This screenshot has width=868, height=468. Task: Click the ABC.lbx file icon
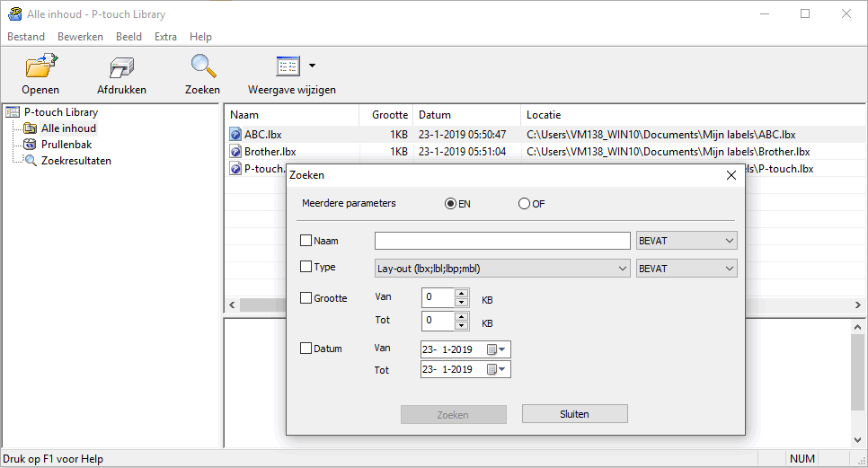[x=235, y=135]
